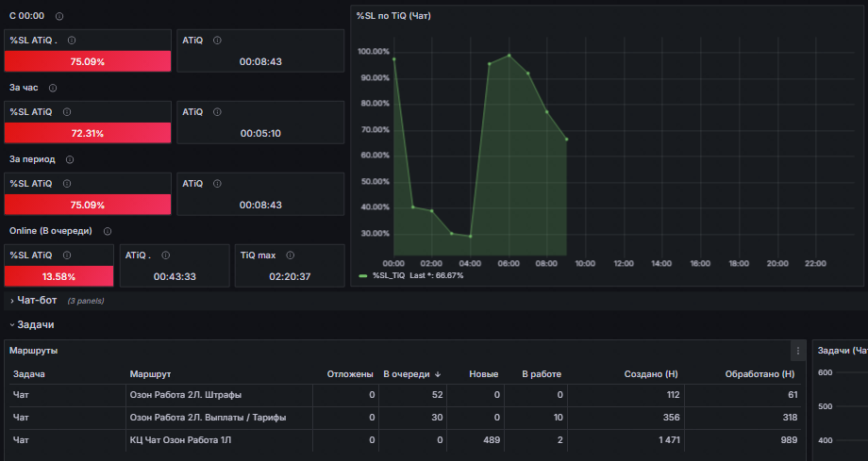
Task: Click the 489 Новые cell value
Action: click(x=491, y=440)
